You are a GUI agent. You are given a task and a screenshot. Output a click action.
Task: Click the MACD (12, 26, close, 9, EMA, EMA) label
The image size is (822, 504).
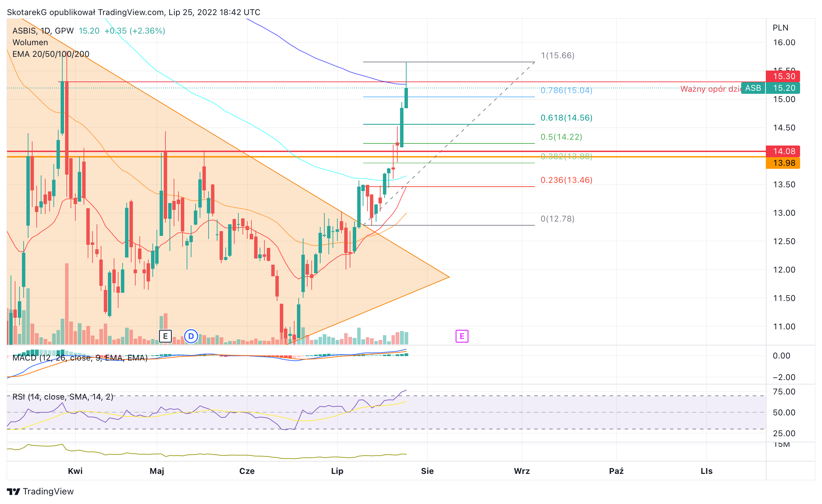[x=80, y=358]
